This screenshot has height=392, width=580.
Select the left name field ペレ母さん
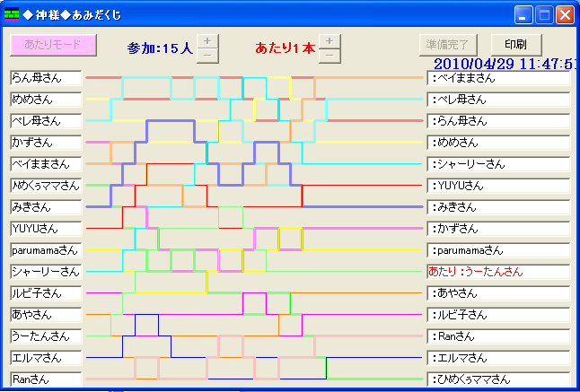tap(46, 121)
